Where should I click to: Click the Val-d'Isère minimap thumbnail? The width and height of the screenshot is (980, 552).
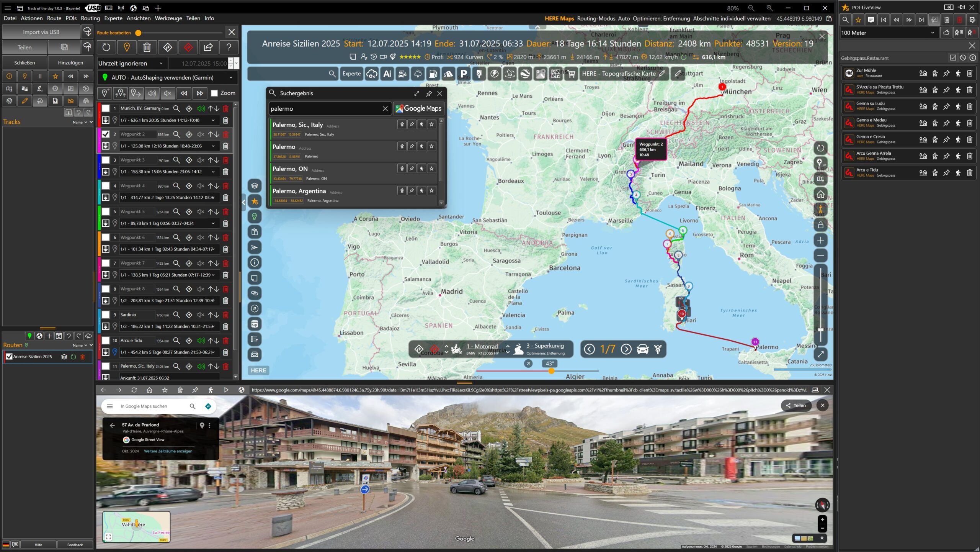point(136,527)
